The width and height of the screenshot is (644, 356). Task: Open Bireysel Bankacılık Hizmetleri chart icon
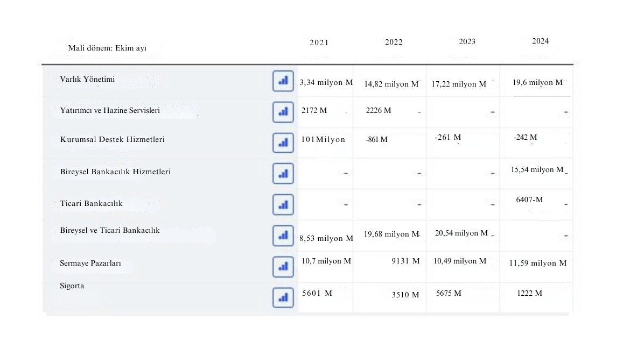pos(283,174)
